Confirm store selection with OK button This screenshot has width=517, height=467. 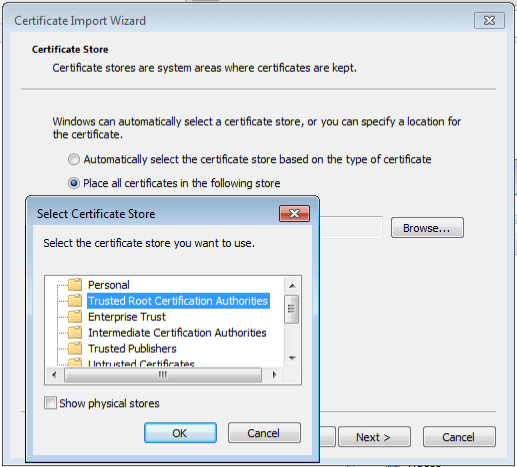pyautogui.click(x=180, y=433)
